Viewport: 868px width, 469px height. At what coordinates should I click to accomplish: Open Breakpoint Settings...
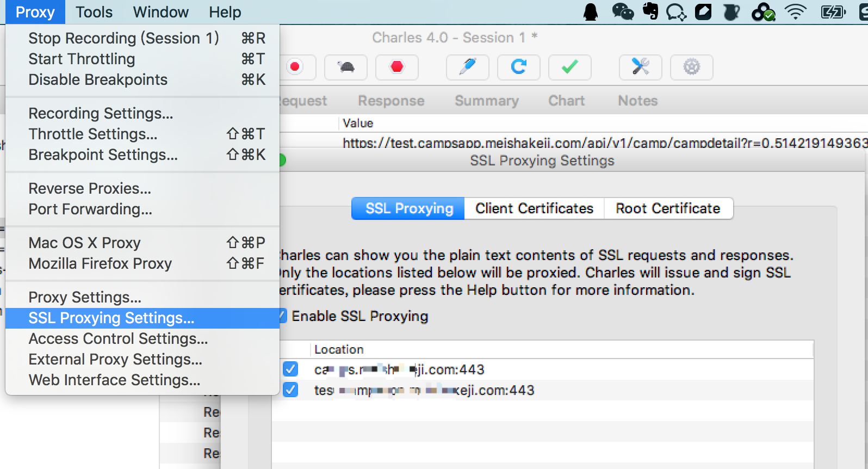point(142,155)
